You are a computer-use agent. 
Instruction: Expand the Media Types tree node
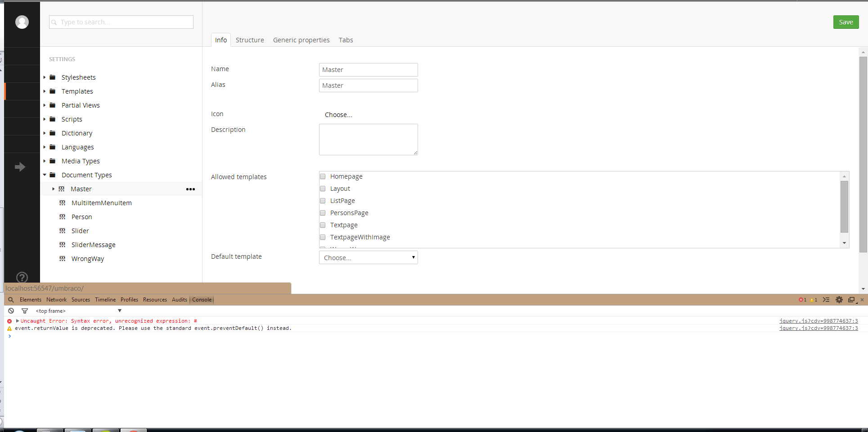pos(45,161)
